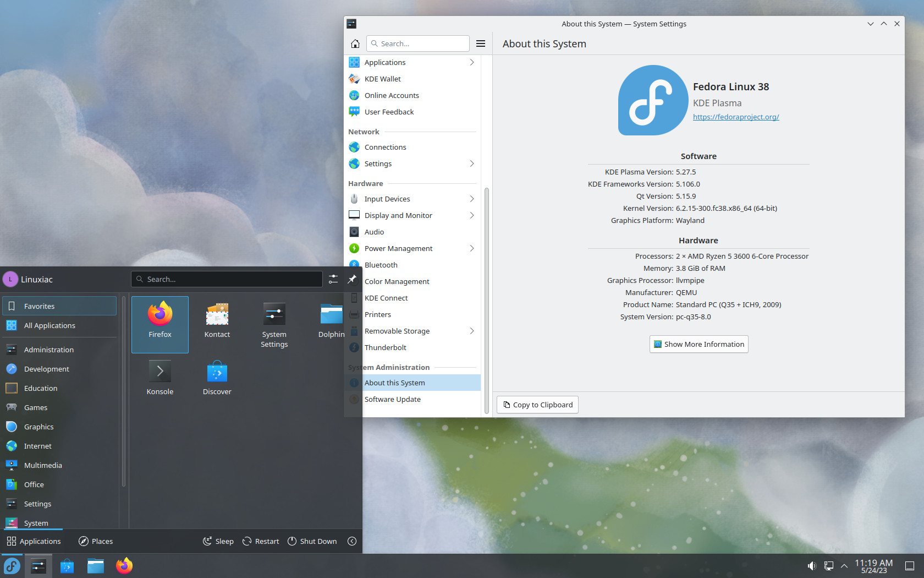Open Bluetooth settings
Viewport: 924px width, 578px height.
pyautogui.click(x=412, y=265)
